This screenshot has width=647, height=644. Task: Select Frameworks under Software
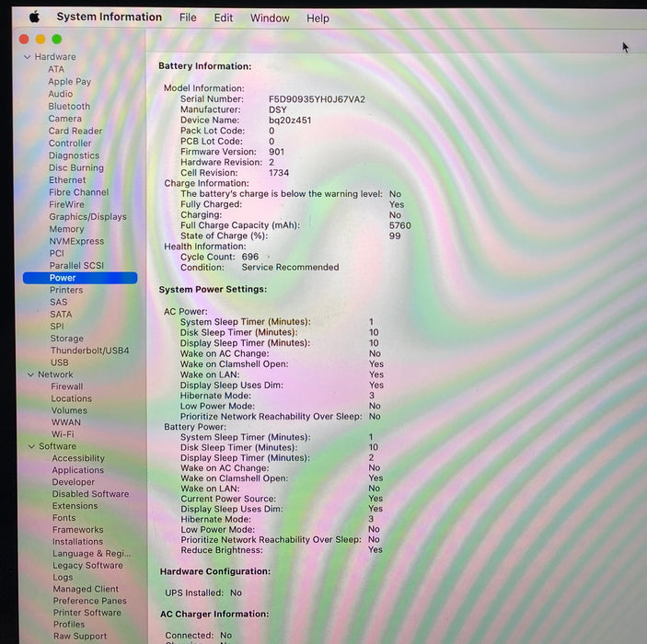pos(78,530)
